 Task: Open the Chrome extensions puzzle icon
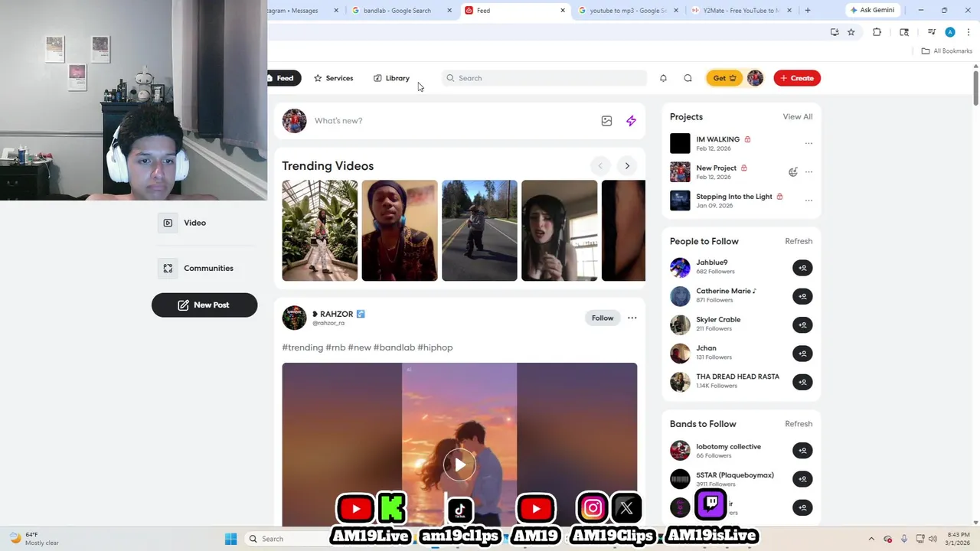[x=877, y=32]
